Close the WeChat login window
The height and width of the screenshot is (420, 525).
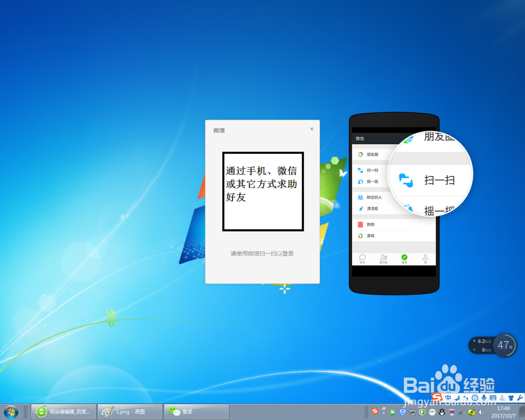(312, 129)
